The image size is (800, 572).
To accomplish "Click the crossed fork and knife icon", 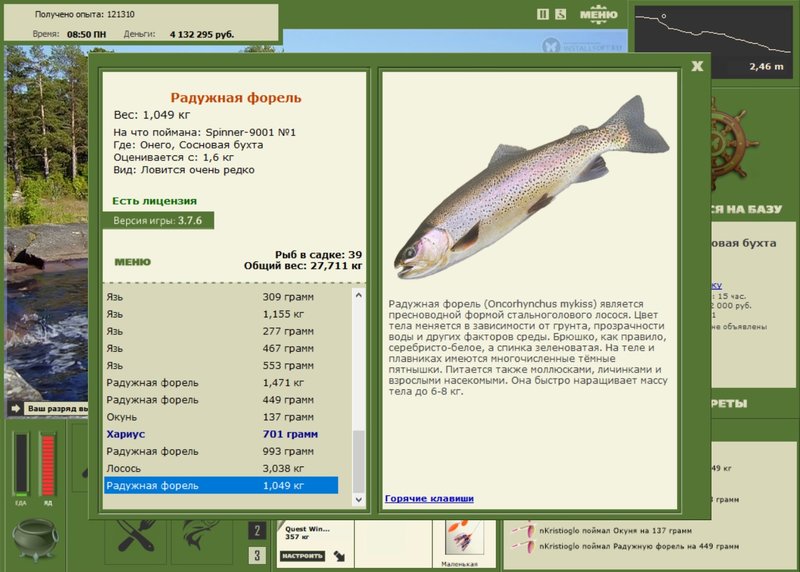I will coord(136,537).
